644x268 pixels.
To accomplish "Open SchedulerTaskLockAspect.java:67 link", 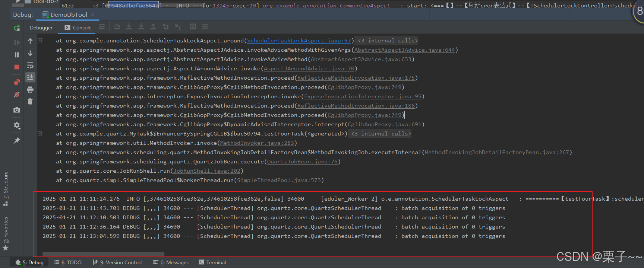I will pos(299,41).
